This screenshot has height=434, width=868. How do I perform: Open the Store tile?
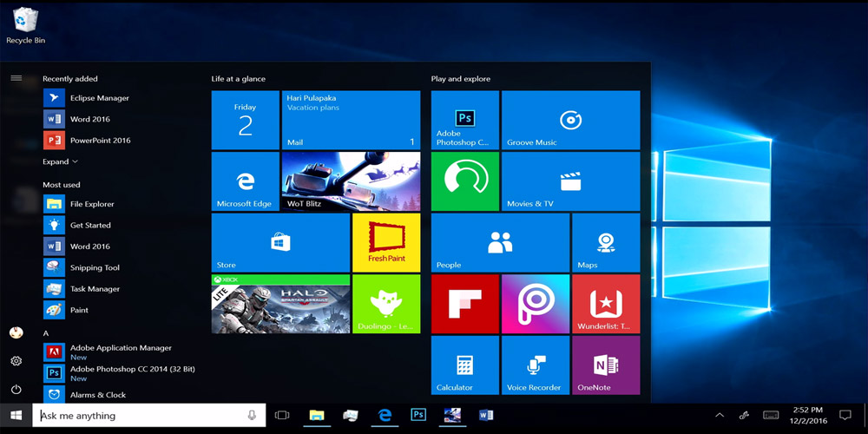280,243
